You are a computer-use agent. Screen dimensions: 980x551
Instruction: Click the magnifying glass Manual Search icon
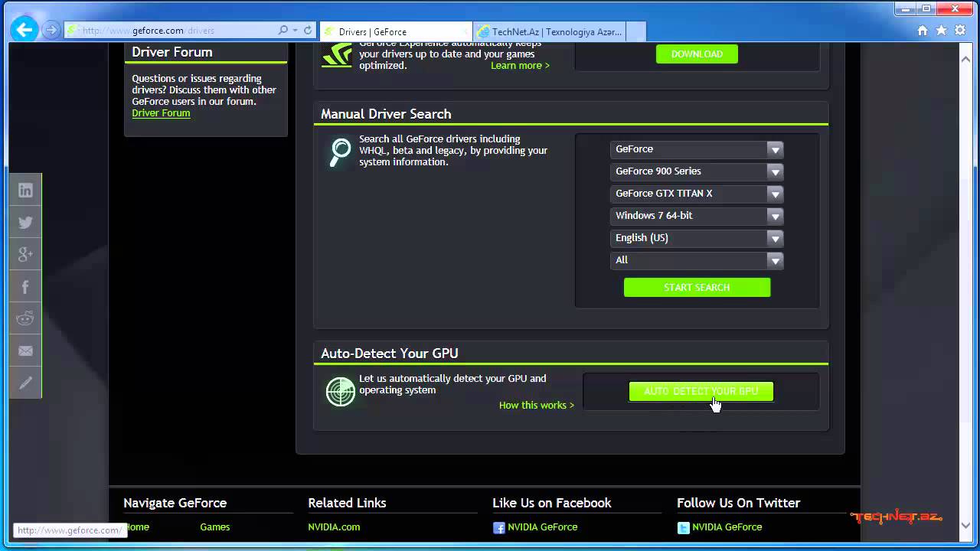click(x=339, y=152)
